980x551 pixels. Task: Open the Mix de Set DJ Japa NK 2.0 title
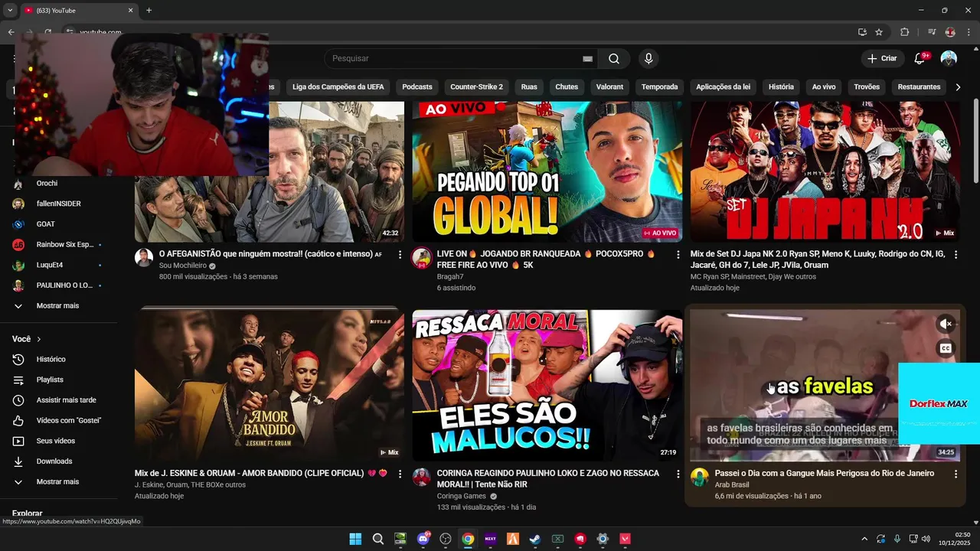point(818,259)
